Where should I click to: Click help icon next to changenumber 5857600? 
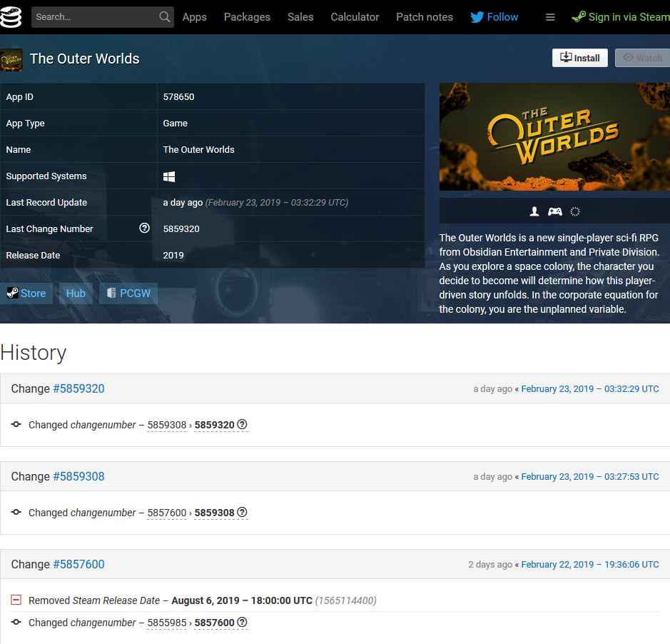coord(242,623)
